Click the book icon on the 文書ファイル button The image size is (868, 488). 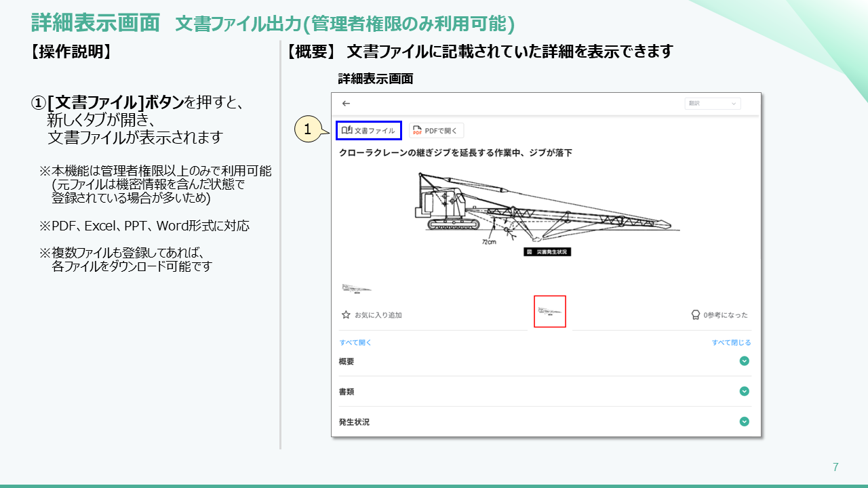[348, 129]
